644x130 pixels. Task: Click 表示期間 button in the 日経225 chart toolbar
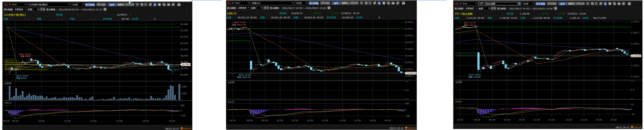[x=314, y=3]
